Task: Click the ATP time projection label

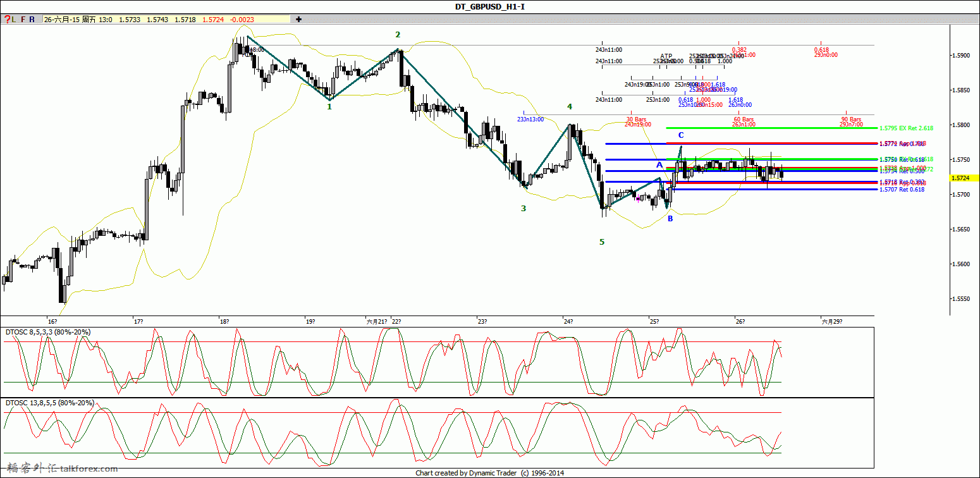Action: pyautogui.click(x=666, y=56)
